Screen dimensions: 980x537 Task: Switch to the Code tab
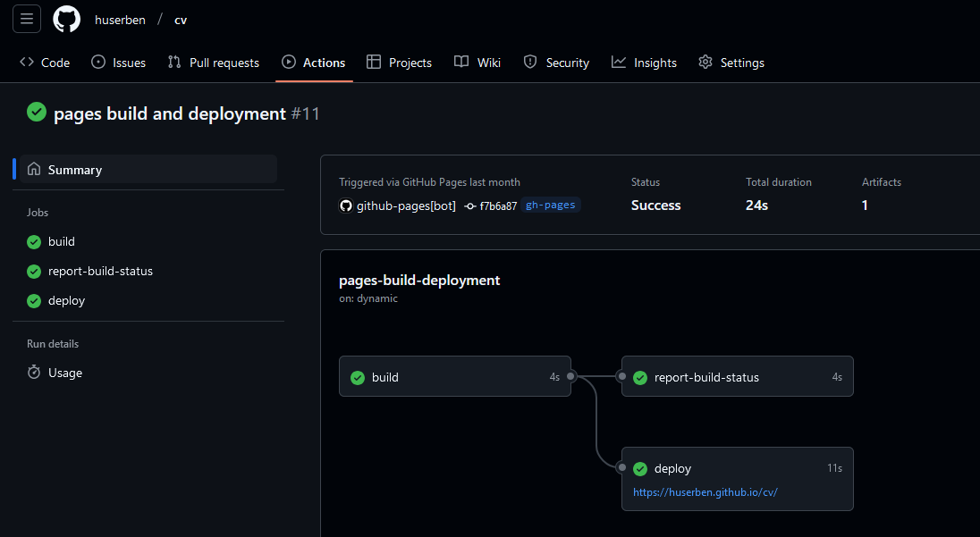tap(45, 63)
